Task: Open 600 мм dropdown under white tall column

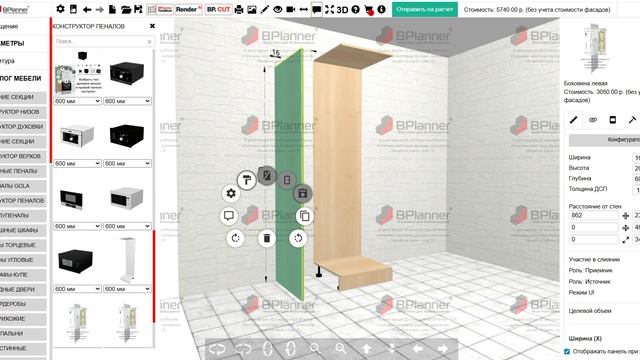Action: coord(127,289)
